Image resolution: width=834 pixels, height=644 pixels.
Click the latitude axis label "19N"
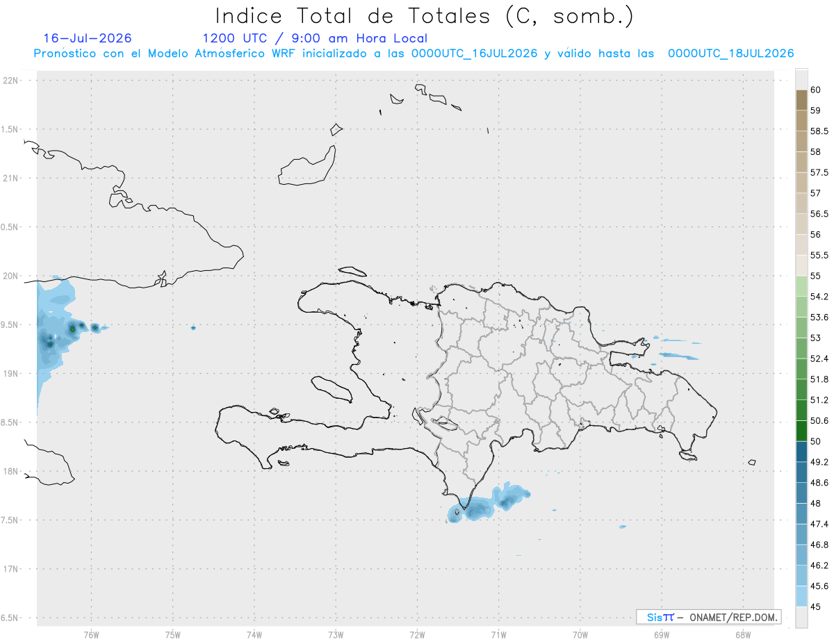pyautogui.click(x=11, y=374)
